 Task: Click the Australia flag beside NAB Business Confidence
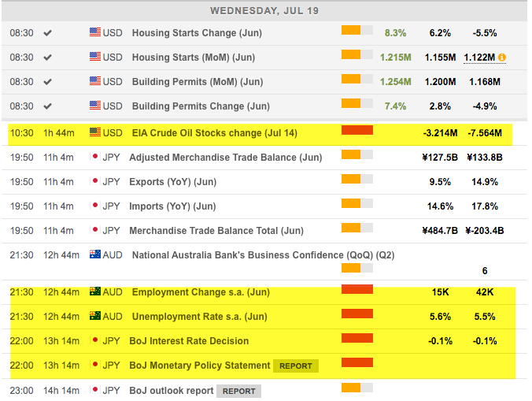click(95, 254)
